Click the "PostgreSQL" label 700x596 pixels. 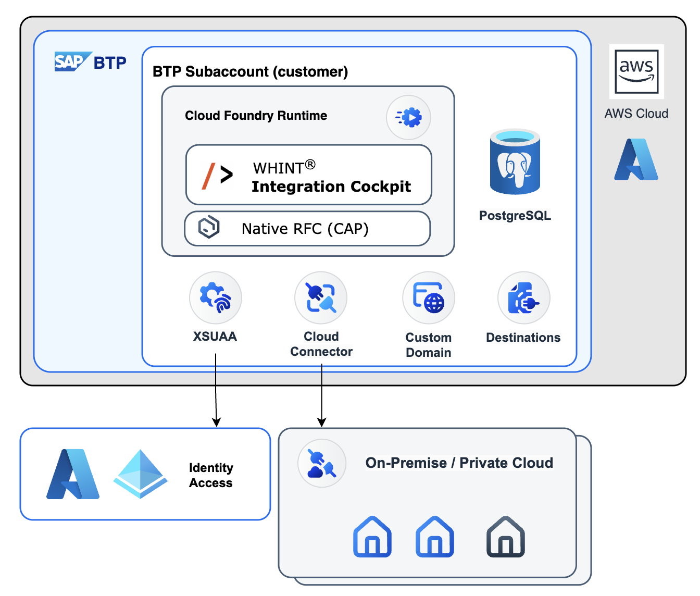tap(515, 216)
